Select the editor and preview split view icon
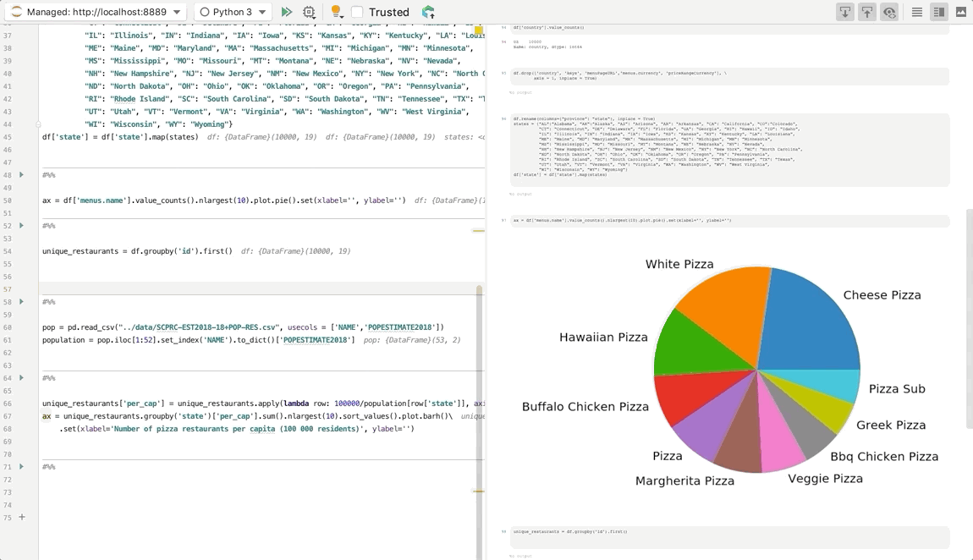This screenshot has height=560, width=973. [x=939, y=12]
